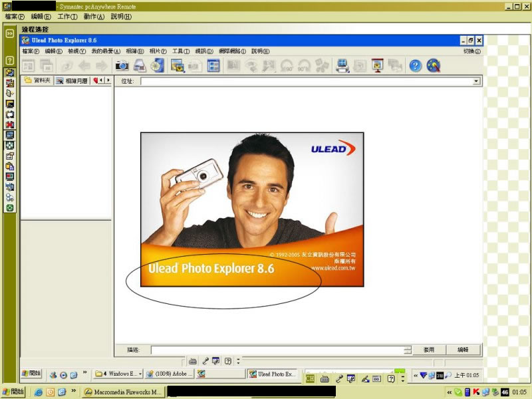Viewport: 532px width, 399px height.
Task: Click the local 開始 Start button
Action: pyautogui.click(x=13, y=392)
